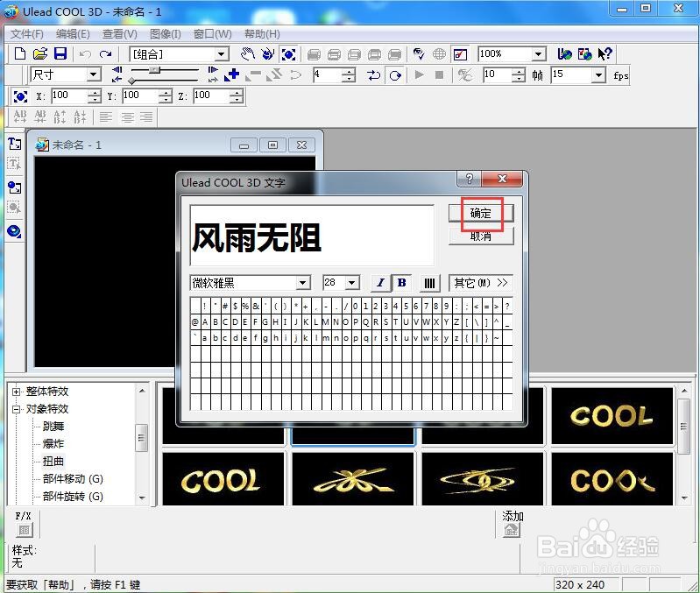Click the globe icon in toolbar
This screenshot has height=593, width=700.
pos(439,54)
